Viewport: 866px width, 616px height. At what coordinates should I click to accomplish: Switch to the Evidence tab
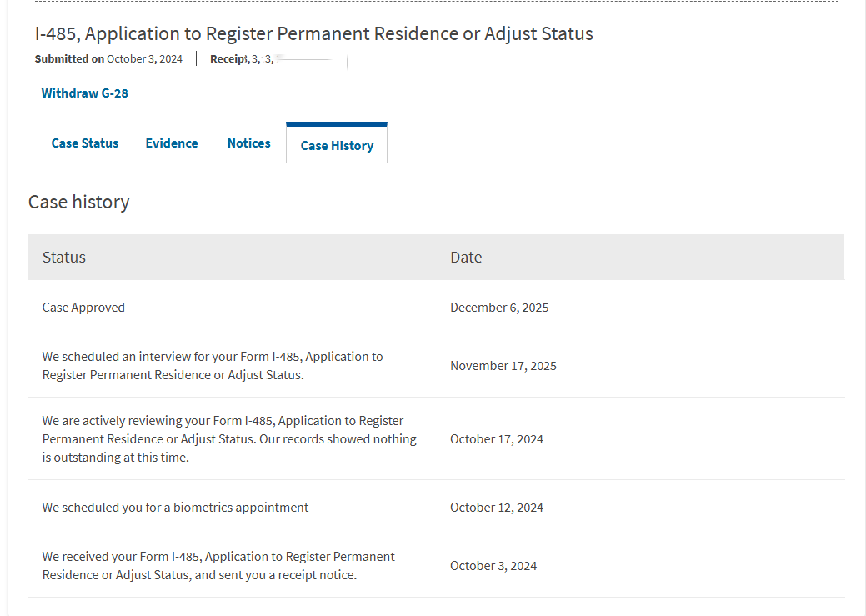pos(172,143)
